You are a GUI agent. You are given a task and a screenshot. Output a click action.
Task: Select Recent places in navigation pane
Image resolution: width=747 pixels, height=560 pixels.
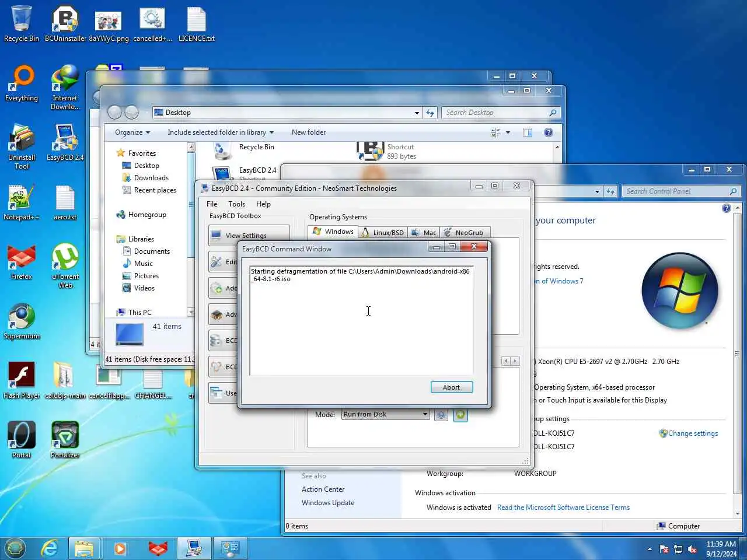pos(155,190)
